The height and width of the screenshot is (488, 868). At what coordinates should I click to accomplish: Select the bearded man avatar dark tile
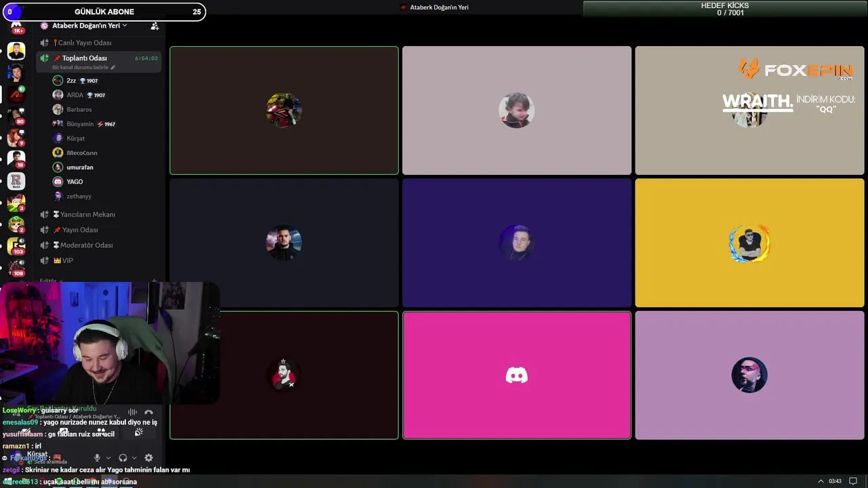tap(284, 375)
